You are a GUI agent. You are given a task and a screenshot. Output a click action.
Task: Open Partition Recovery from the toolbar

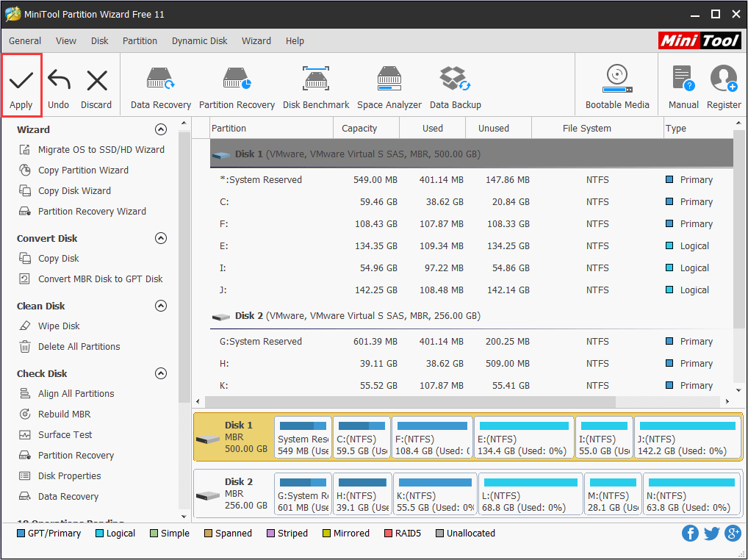pos(237,88)
